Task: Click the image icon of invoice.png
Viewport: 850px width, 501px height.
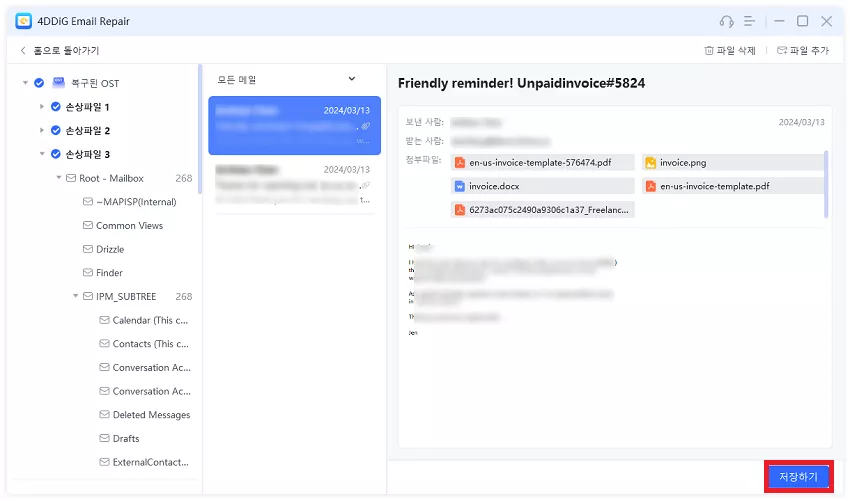Action: click(651, 162)
